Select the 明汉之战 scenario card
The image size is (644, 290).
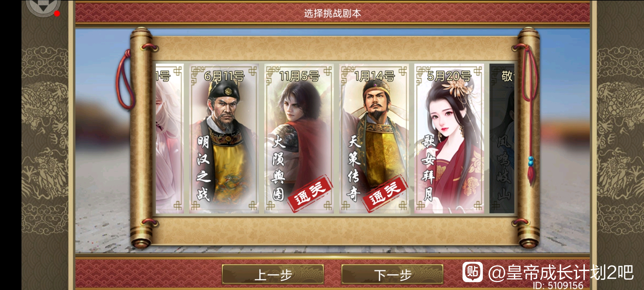click(224, 139)
